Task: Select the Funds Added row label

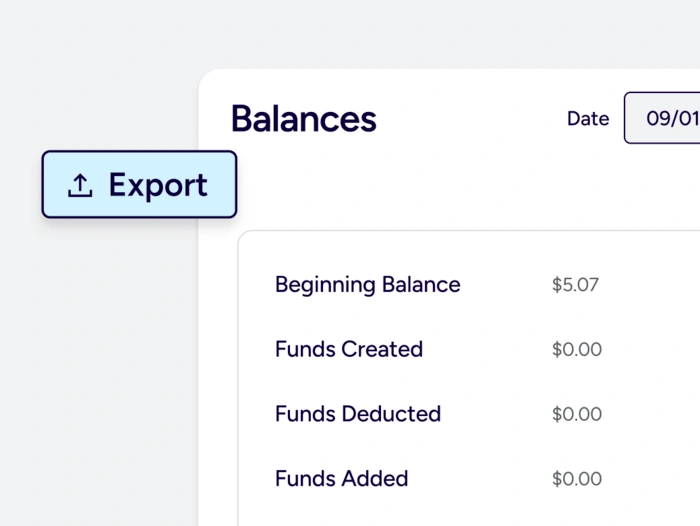Action: [341, 479]
